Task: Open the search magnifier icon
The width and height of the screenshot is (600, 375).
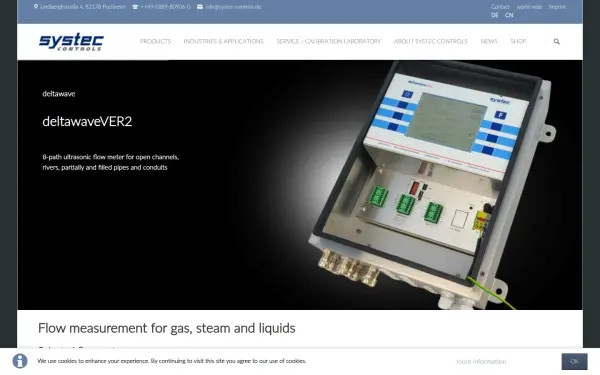Action: [556, 41]
